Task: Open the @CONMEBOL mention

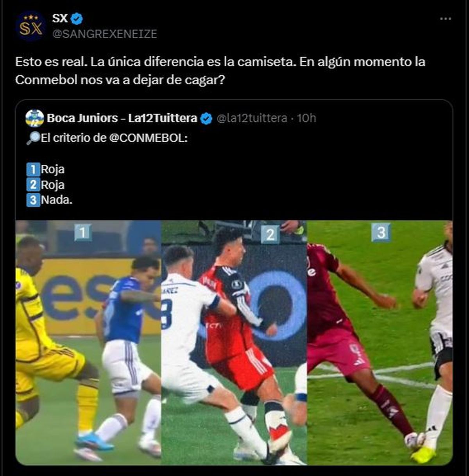Action: pos(148,138)
